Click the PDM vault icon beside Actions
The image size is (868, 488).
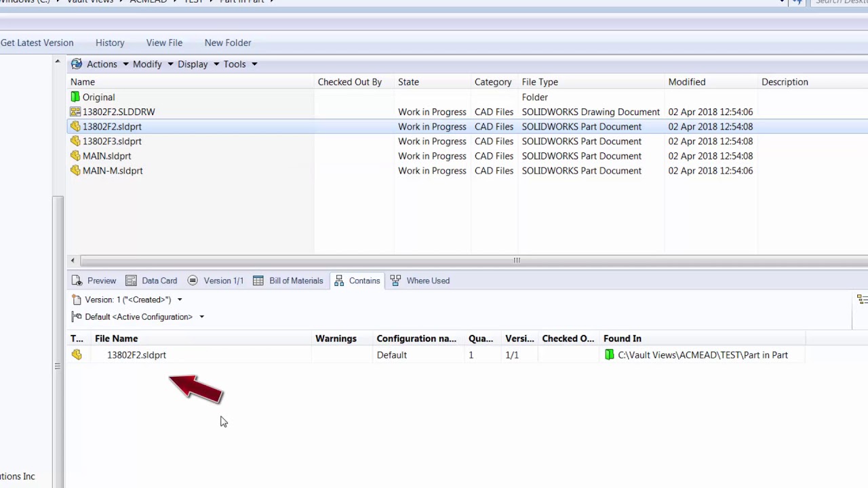click(x=76, y=64)
